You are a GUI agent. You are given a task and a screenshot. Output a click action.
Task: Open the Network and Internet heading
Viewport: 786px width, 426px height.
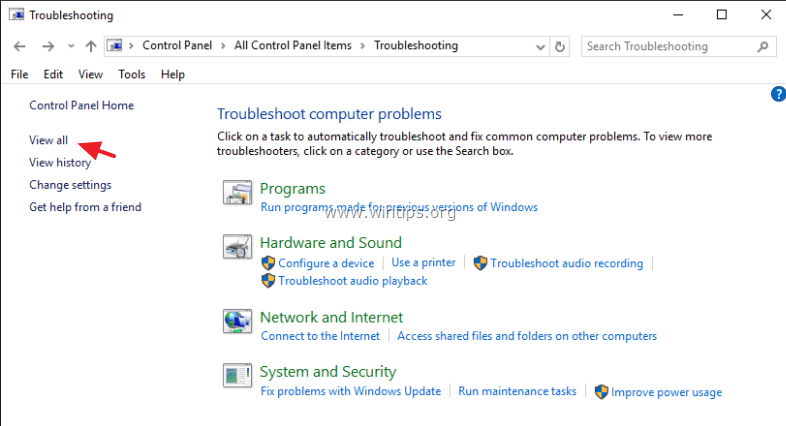tap(331, 317)
